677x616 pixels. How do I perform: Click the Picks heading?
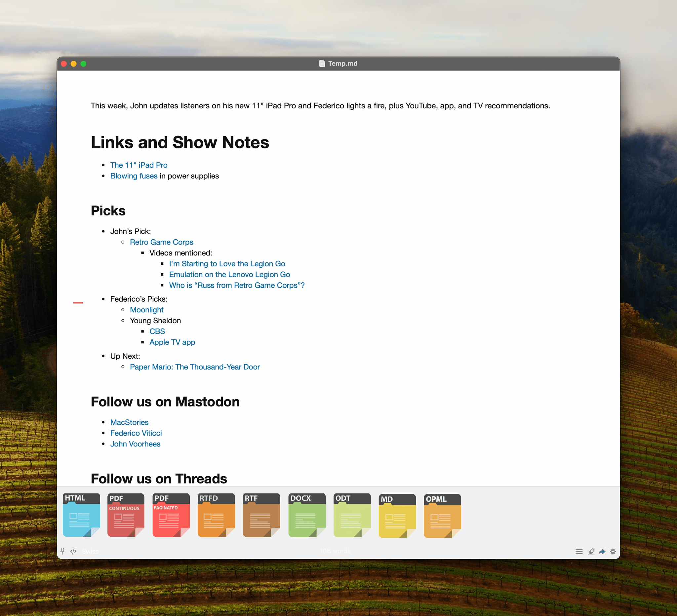pos(108,211)
